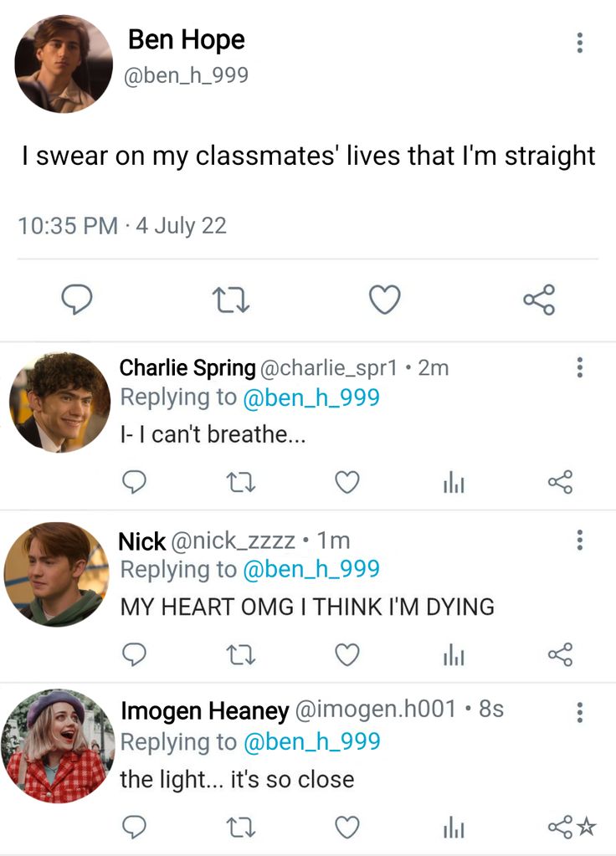Like Ben Hope's straight tweet
Image resolution: width=616 pixels, height=856 pixels.
[384, 299]
